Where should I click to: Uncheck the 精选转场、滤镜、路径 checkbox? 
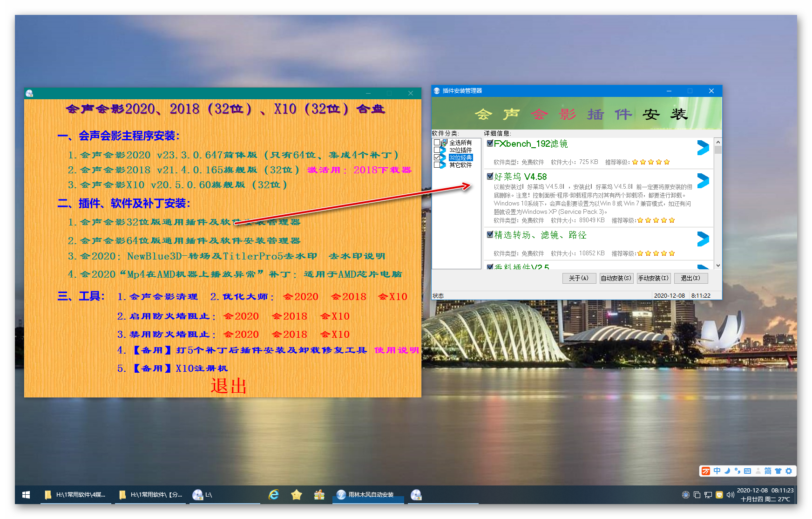pyautogui.click(x=490, y=234)
